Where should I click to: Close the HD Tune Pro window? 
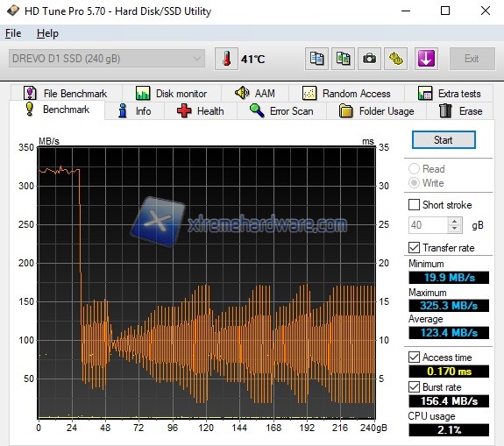point(486,11)
